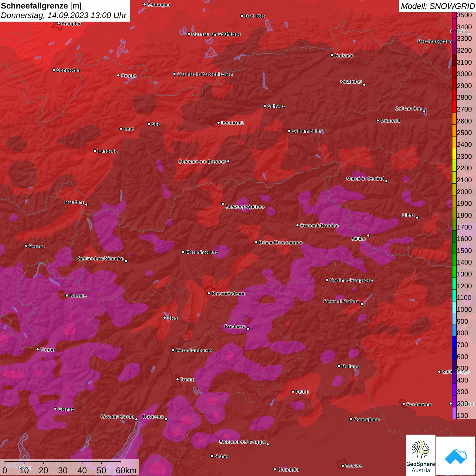
Task: Select the Belluno label
Action: tap(350, 366)
